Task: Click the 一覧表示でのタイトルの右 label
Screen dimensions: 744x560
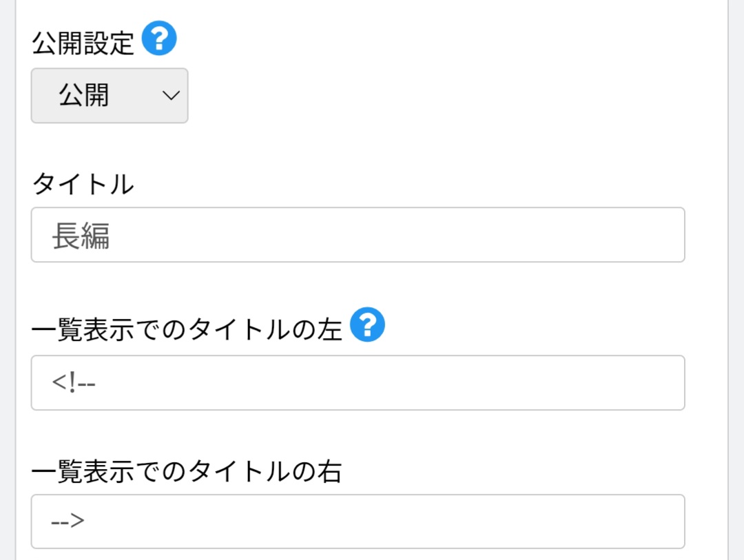Action: [x=187, y=472]
